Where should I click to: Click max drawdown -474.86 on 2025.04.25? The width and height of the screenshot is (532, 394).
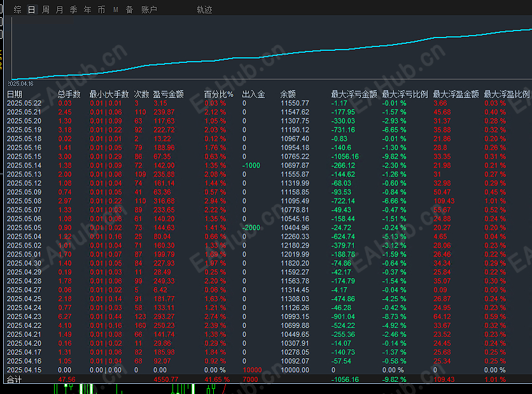click(344, 299)
